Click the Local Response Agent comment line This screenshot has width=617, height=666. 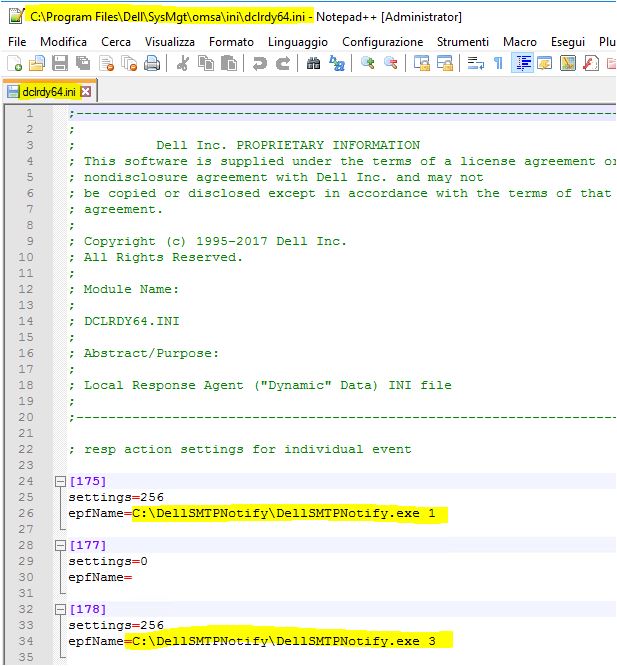(x=260, y=385)
